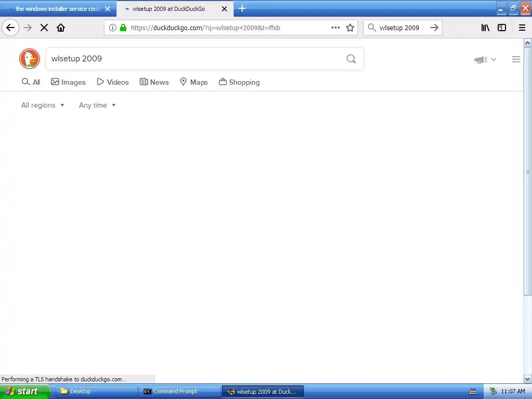Restore down the Firefox window
The height and width of the screenshot is (399, 532).
pos(513,8)
